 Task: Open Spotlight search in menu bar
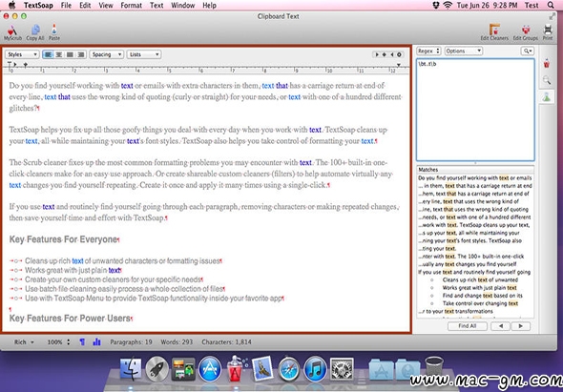point(551,5)
